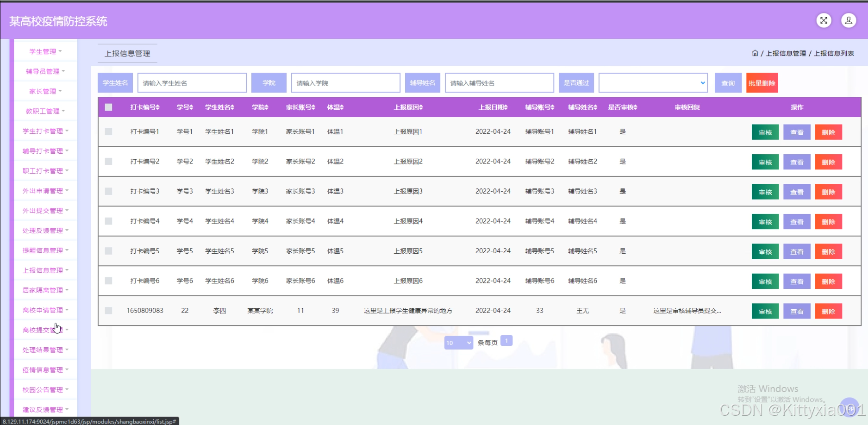
Task: Click the fullscreen toggle icon in header
Action: click(x=824, y=20)
